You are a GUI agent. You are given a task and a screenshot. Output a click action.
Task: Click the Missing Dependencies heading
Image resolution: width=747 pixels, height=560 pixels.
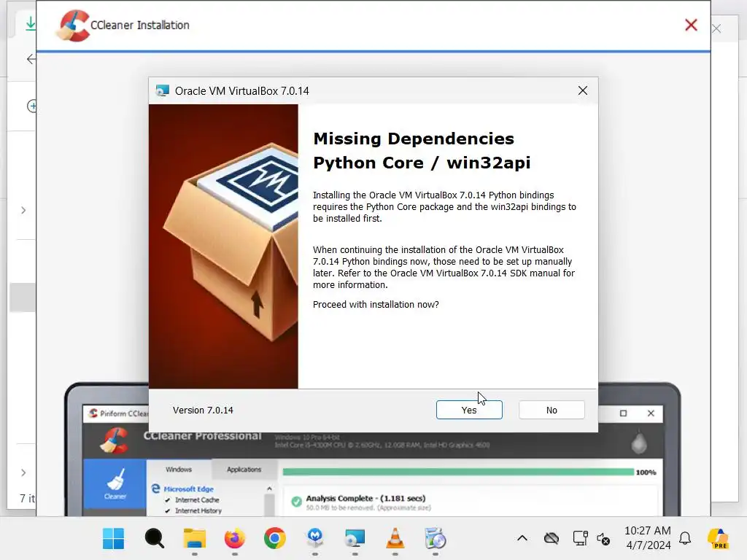click(414, 139)
